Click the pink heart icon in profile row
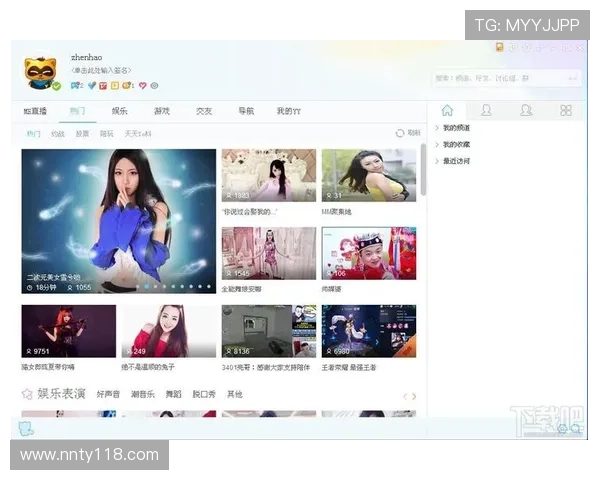 pos(143,86)
